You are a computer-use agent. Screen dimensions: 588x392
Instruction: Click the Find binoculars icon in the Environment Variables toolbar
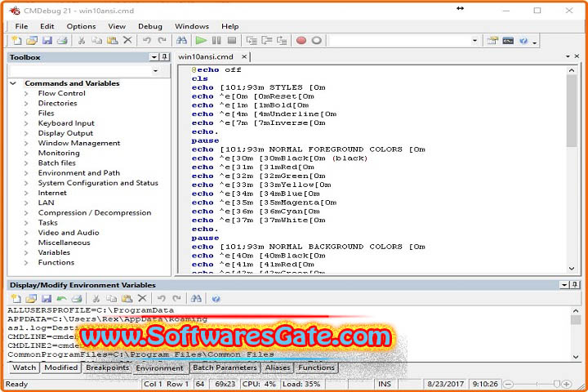196,299
